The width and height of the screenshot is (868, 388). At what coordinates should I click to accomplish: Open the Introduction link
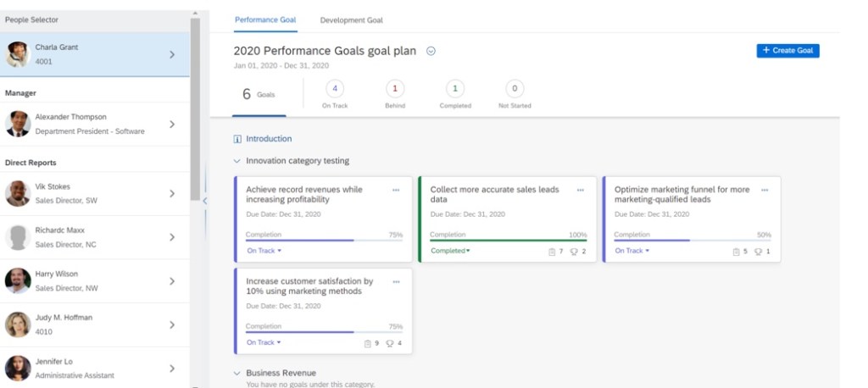point(269,139)
